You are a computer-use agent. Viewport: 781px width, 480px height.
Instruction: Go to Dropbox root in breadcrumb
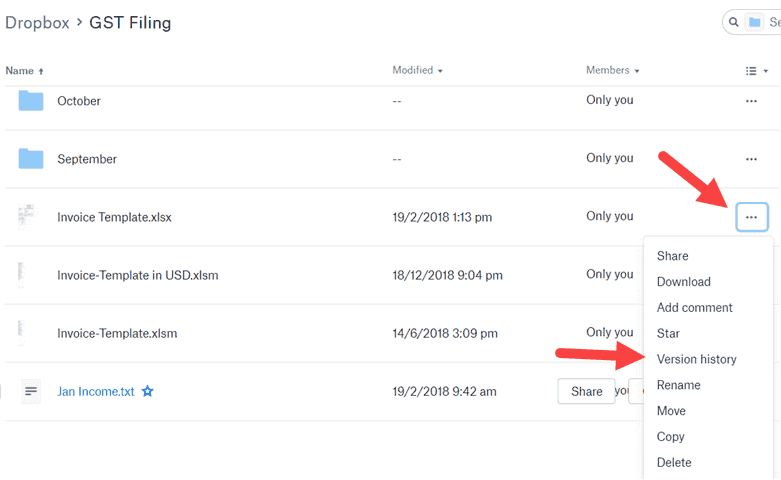click(x=37, y=23)
